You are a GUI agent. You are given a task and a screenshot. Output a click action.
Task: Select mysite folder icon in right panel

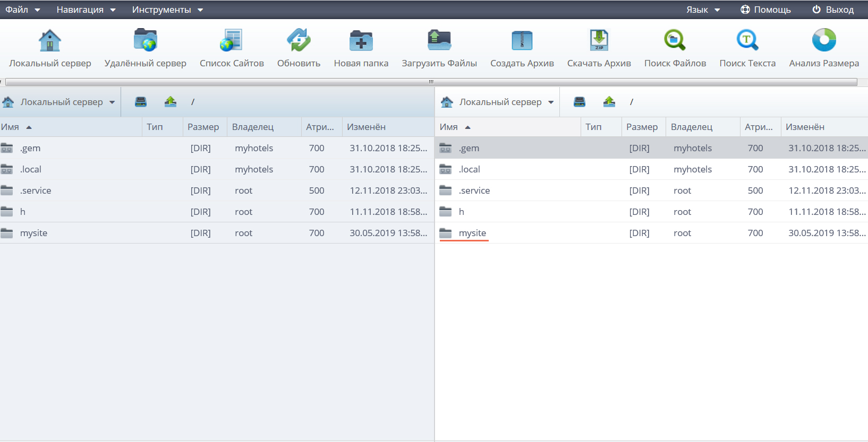click(x=446, y=233)
